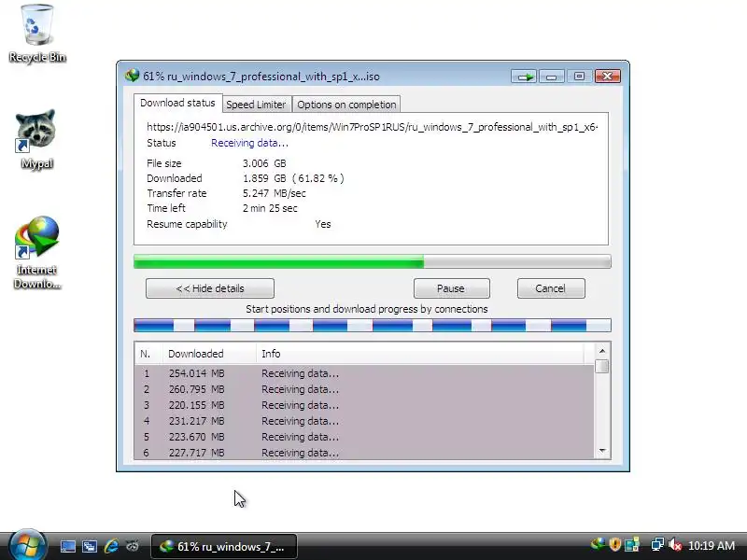The height and width of the screenshot is (560, 747).
Task: Click the file size value 3.006 GB
Action: point(264,163)
